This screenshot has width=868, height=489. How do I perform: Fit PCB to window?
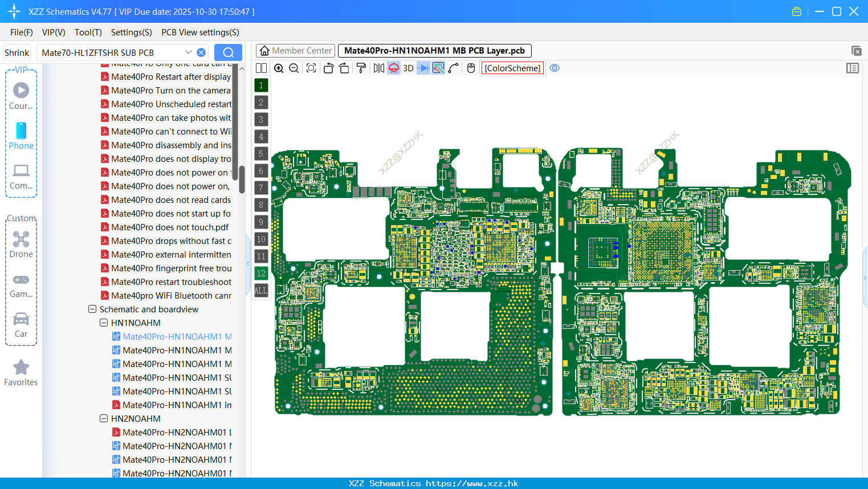click(311, 68)
